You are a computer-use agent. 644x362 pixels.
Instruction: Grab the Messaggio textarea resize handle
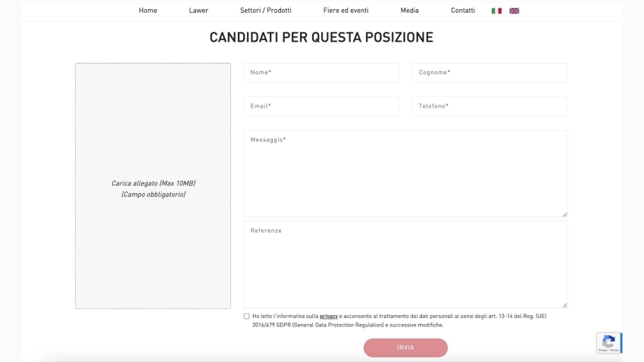pos(564,214)
